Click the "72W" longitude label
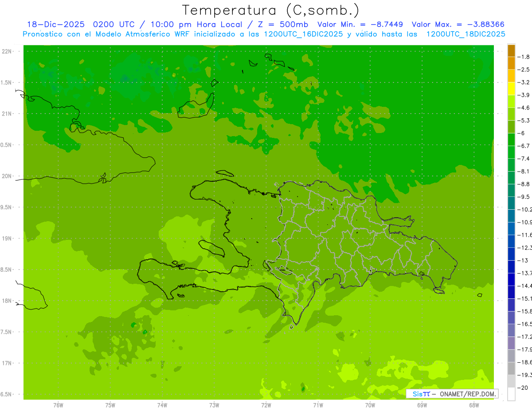This screenshot has height=411, width=532. [x=266, y=405]
